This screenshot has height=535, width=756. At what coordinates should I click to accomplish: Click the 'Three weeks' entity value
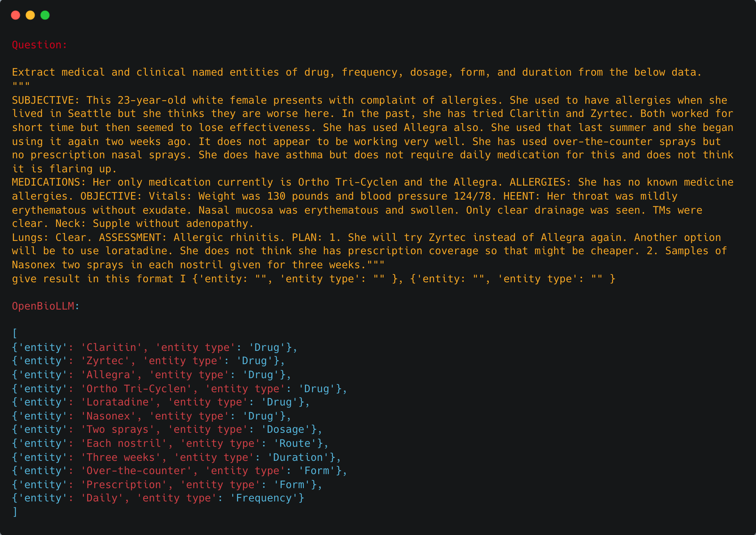pyautogui.click(x=120, y=458)
